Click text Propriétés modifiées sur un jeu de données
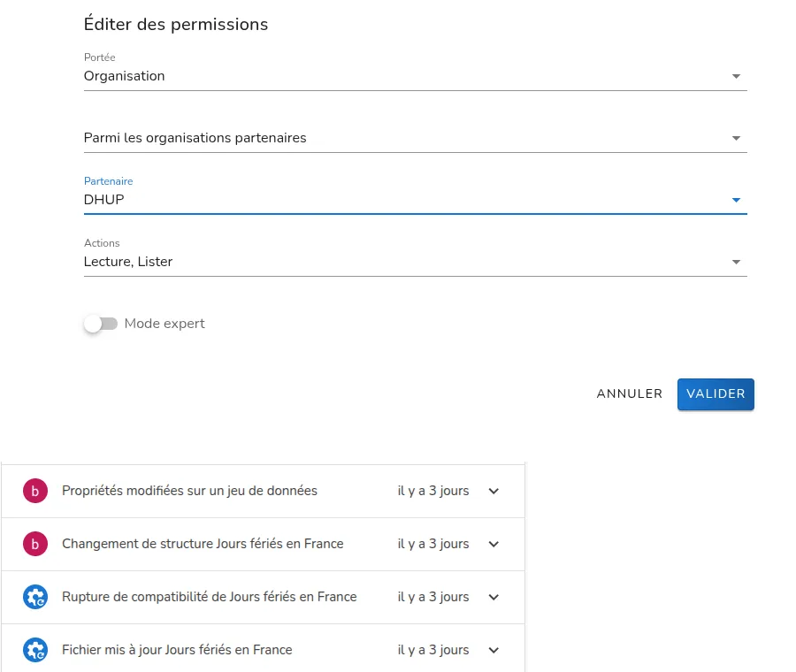Screen dimensions: 796x672 click(189, 491)
